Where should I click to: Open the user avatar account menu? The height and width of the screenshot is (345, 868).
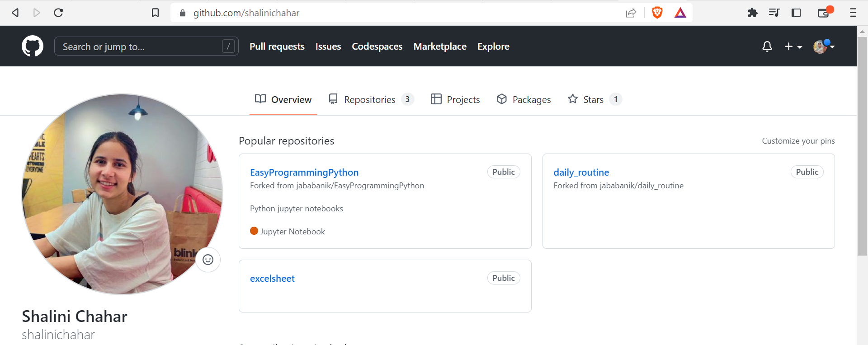823,47
